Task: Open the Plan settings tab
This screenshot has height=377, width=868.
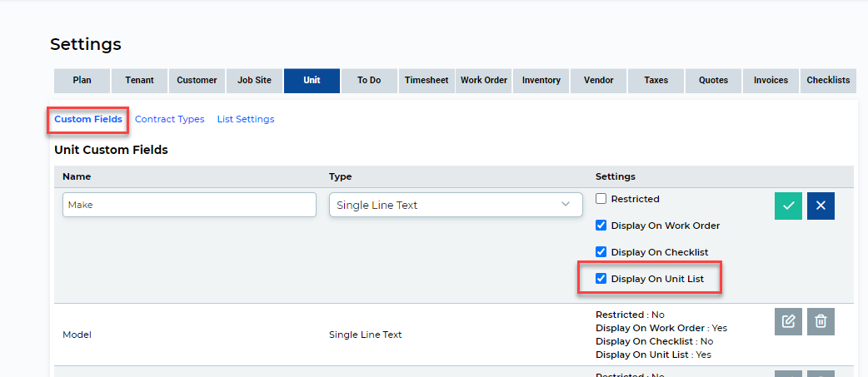Action: (x=82, y=80)
